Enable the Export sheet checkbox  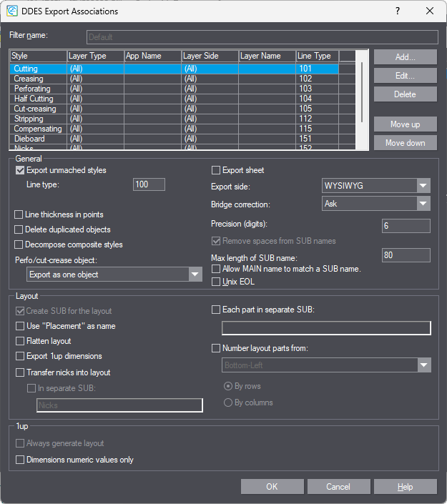click(217, 170)
